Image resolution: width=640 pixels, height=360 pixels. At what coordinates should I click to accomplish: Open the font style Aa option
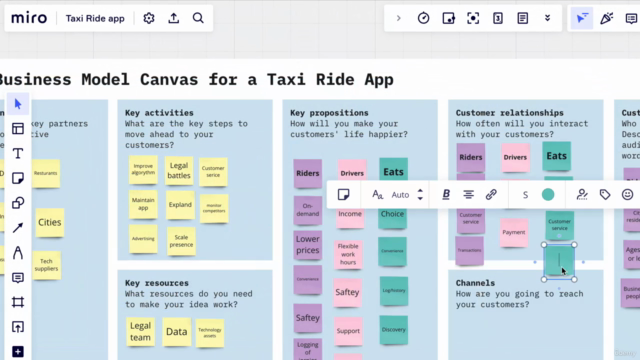378,195
